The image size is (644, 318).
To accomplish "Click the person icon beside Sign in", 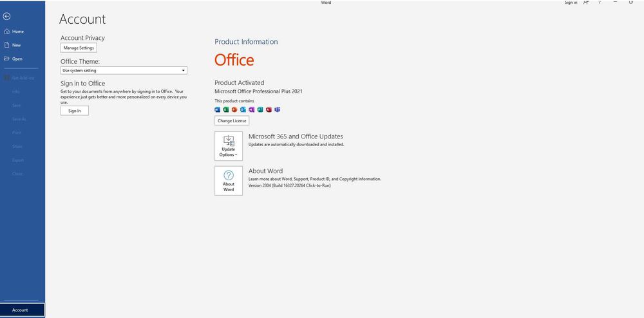I will pos(585,3).
